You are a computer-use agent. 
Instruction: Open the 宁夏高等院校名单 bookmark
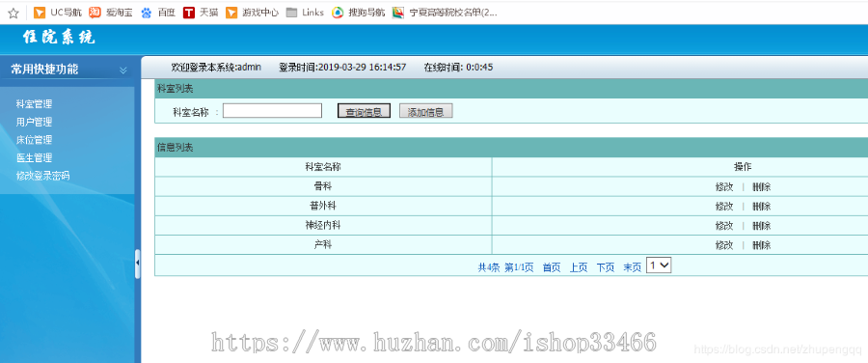point(445,13)
